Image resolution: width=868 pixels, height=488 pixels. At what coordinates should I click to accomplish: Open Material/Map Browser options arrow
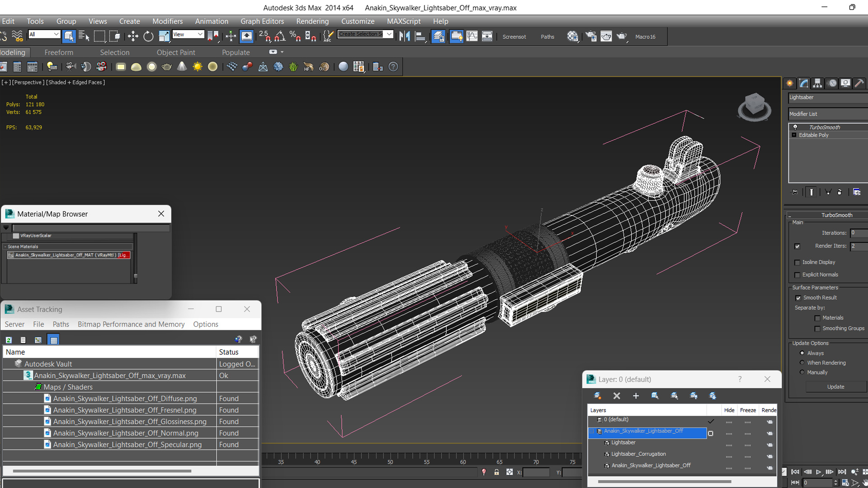pyautogui.click(x=6, y=228)
